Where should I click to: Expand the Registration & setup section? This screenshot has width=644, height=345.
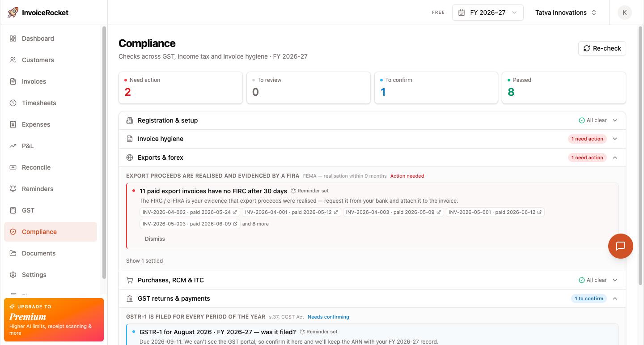pos(372,120)
